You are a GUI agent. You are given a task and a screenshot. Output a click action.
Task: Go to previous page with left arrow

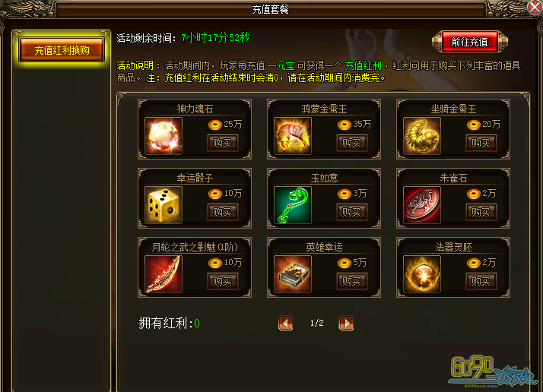click(286, 323)
